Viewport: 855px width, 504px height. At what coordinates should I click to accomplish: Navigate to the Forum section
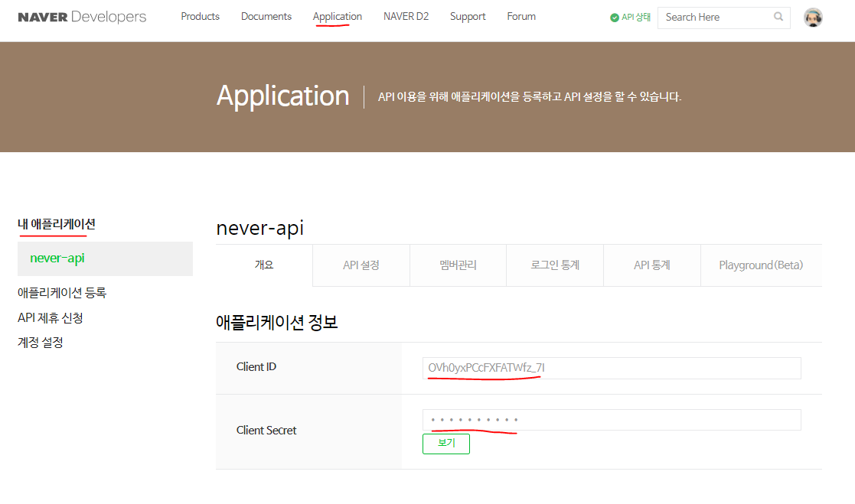[521, 16]
